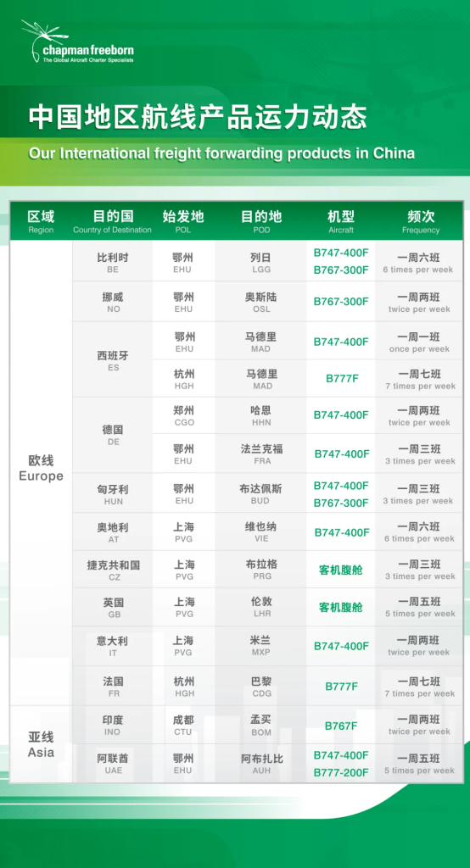Click the FRA Frankfurt destination cell
The height and width of the screenshot is (868, 470).
coord(261,453)
